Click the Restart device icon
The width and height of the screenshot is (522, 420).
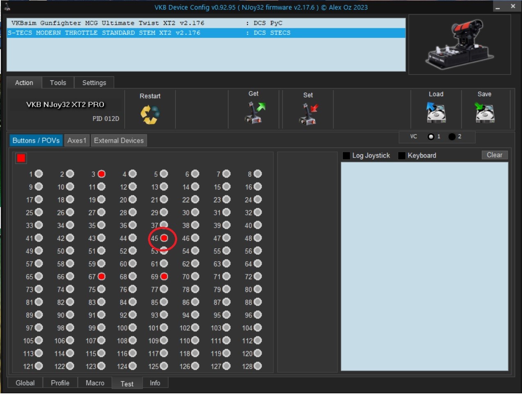point(150,114)
